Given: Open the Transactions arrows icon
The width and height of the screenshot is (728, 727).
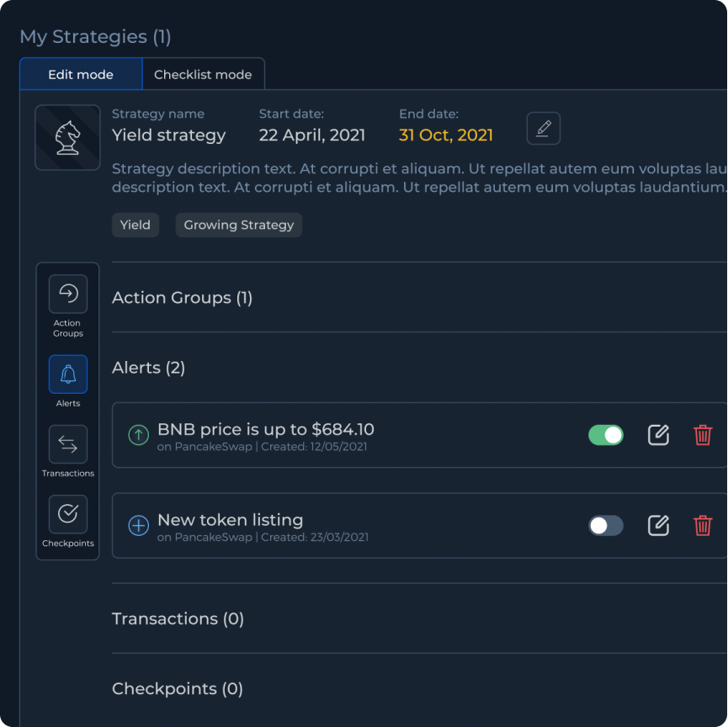Looking at the screenshot, I should click(68, 444).
